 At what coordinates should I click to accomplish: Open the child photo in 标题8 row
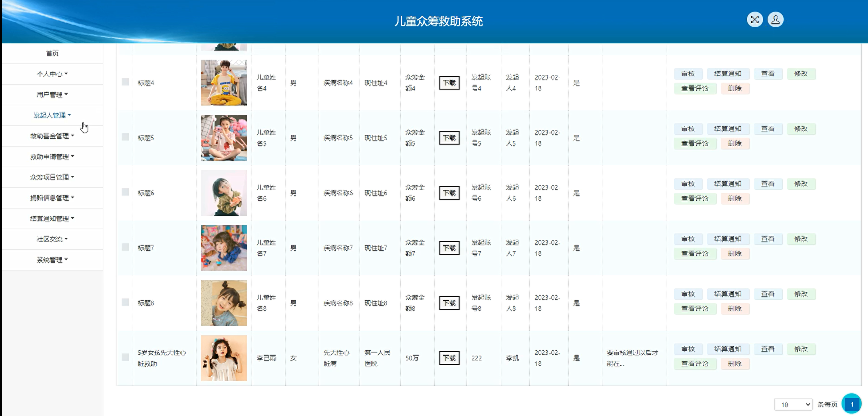tap(224, 303)
